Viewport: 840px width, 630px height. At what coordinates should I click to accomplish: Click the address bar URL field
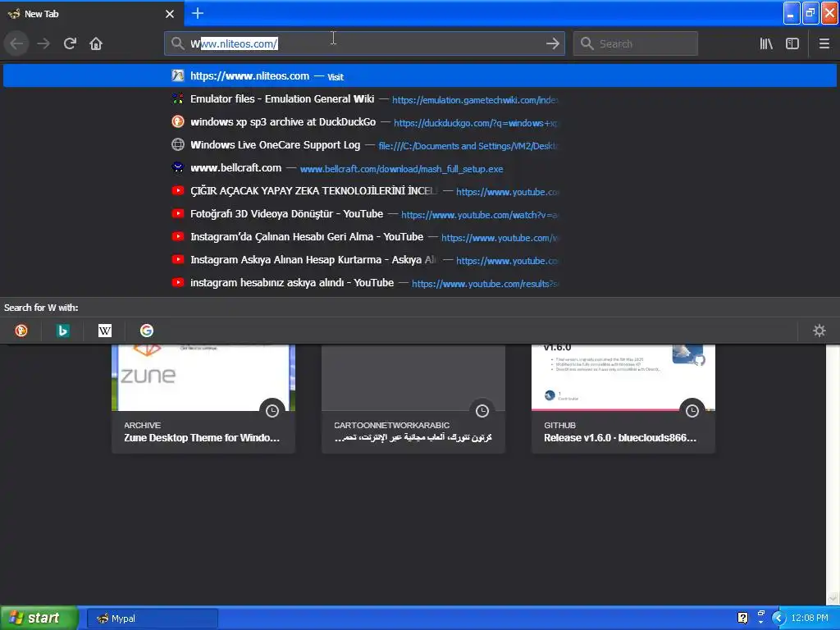coord(364,44)
